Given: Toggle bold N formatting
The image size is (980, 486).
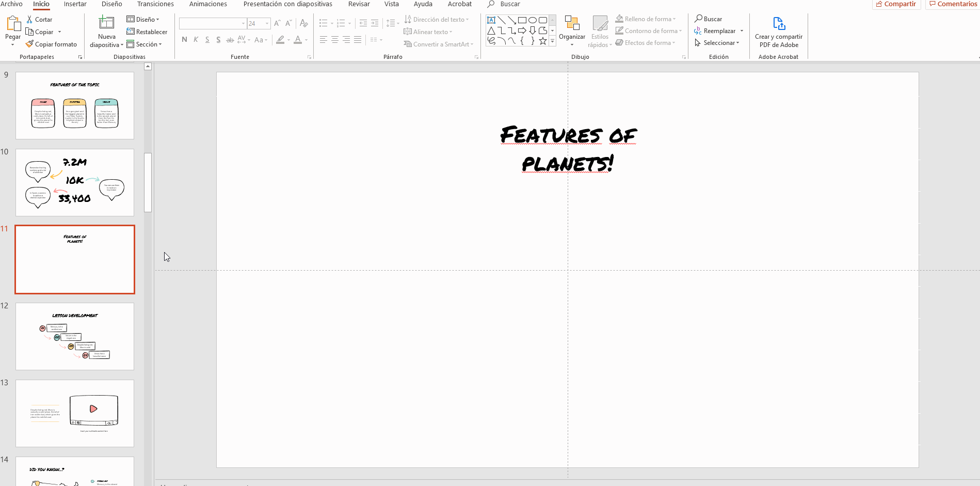Looking at the screenshot, I should point(185,40).
